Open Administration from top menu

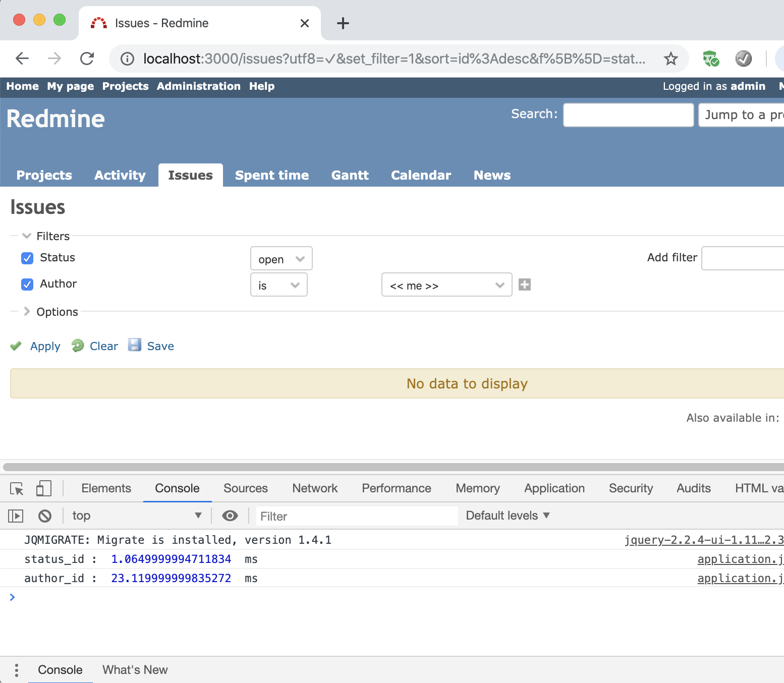[x=199, y=86]
